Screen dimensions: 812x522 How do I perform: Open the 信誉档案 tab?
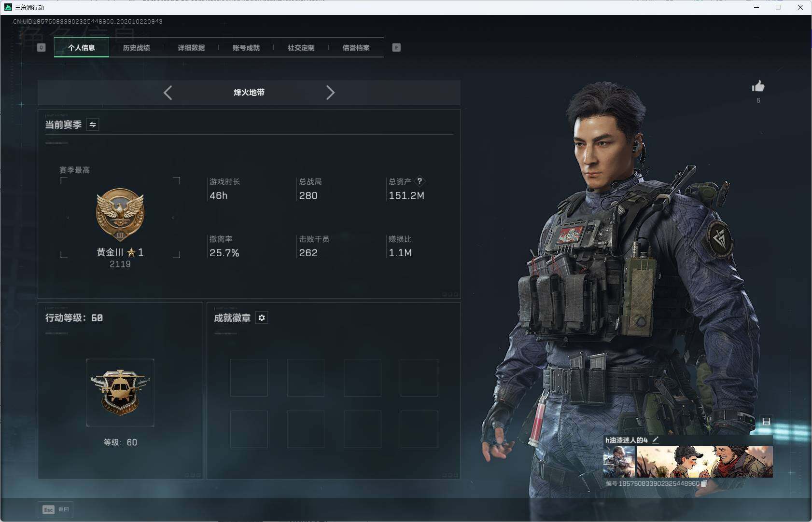click(356, 47)
